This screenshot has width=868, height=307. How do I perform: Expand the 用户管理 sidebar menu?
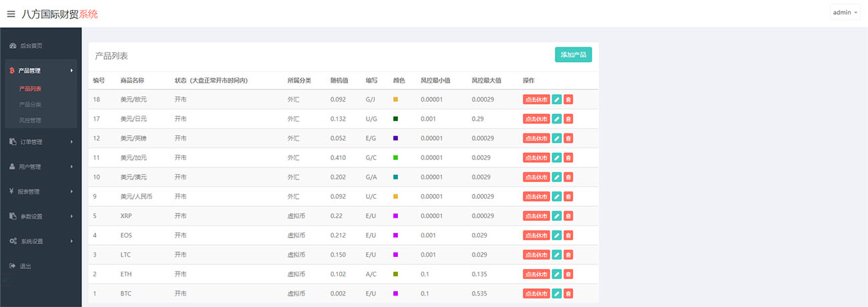(x=41, y=166)
